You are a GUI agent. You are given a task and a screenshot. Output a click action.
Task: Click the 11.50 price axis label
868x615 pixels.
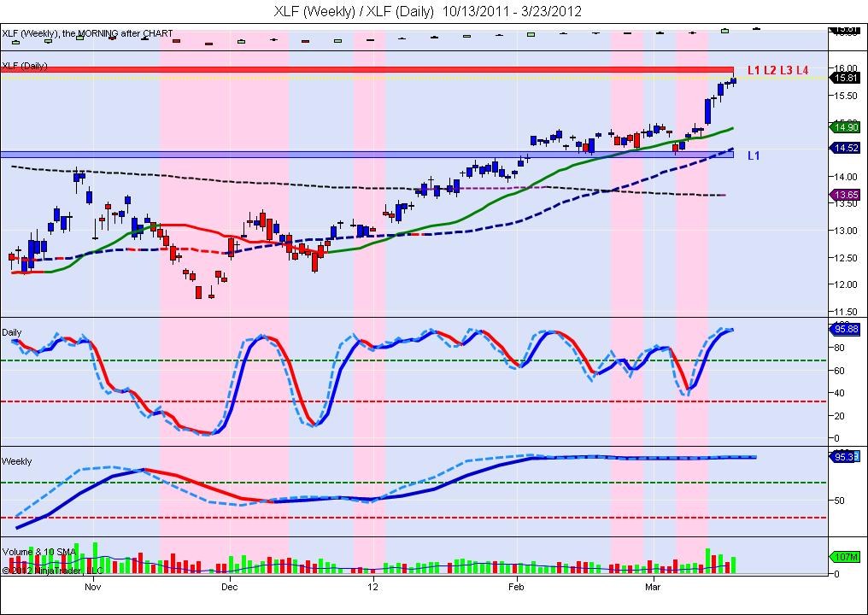pos(847,312)
